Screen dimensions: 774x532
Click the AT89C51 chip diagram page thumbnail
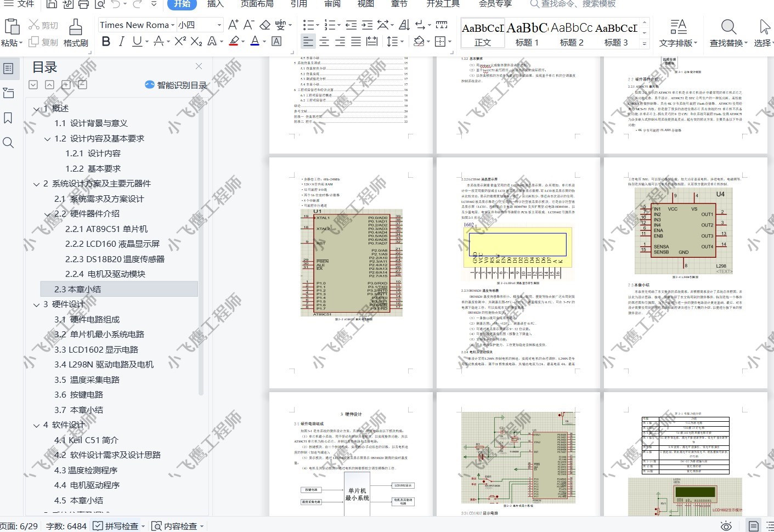tap(351, 273)
